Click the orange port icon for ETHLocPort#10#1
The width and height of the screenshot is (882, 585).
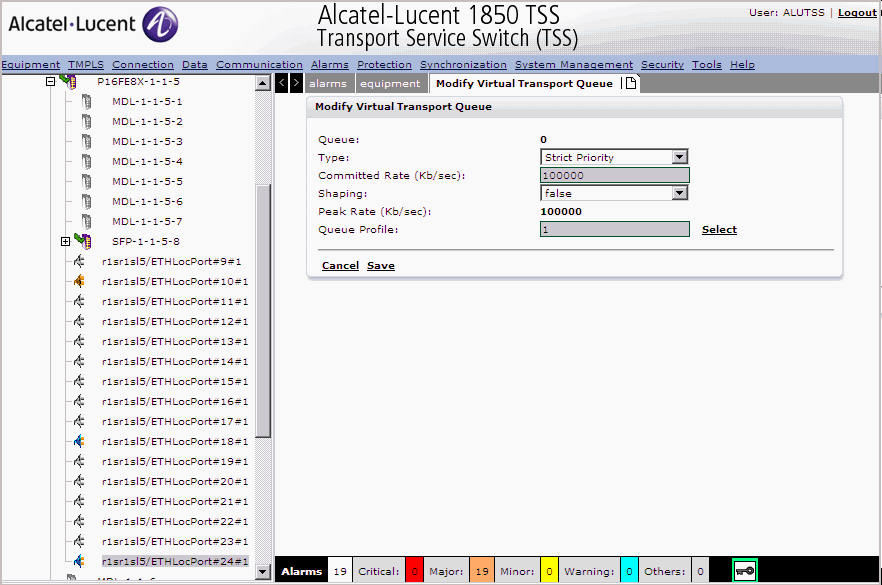(79, 281)
